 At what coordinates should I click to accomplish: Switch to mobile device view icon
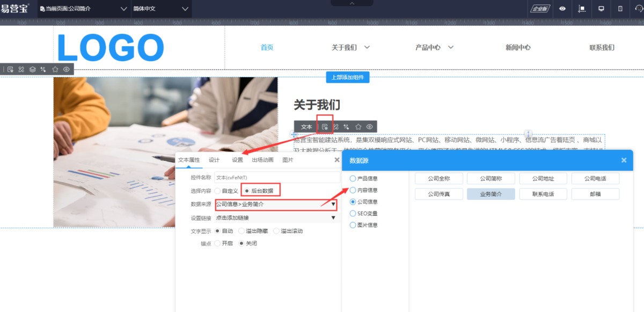(620, 9)
